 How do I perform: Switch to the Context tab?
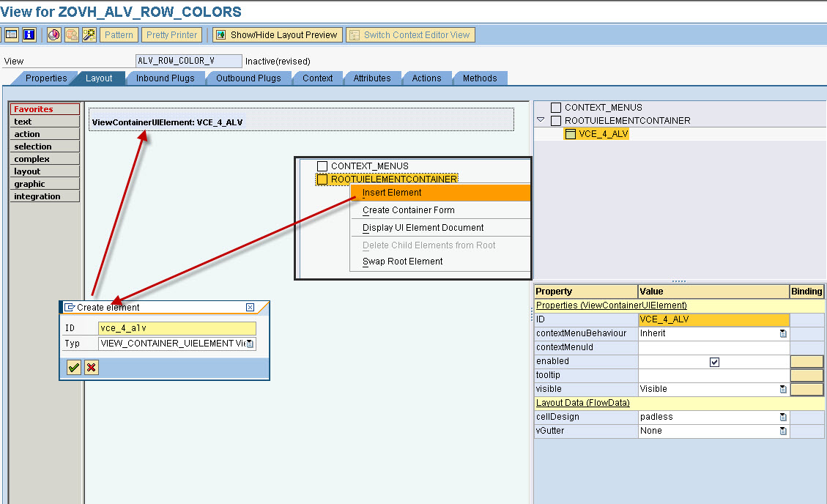(317, 78)
